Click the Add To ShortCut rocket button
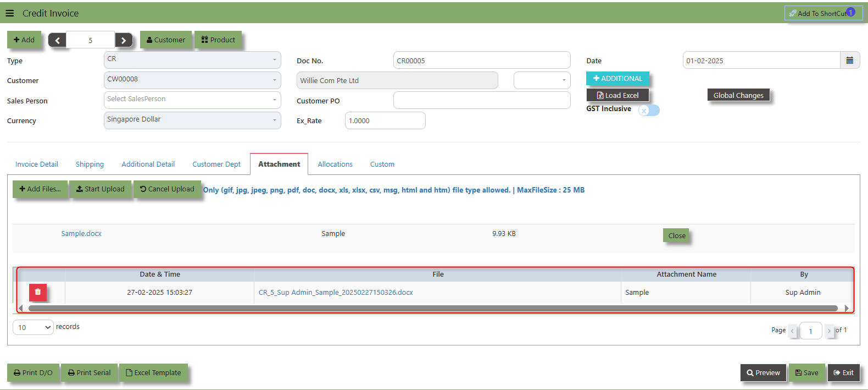 pos(824,13)
